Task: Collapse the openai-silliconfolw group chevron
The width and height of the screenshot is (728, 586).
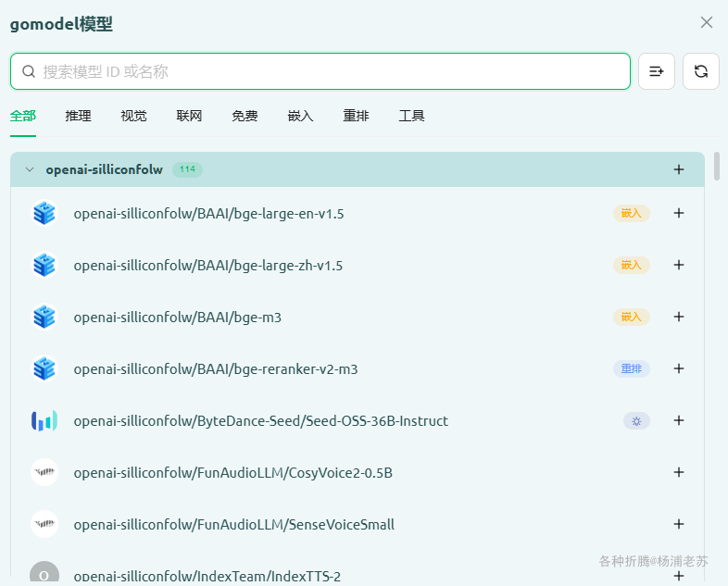Action: click(30, 169)
